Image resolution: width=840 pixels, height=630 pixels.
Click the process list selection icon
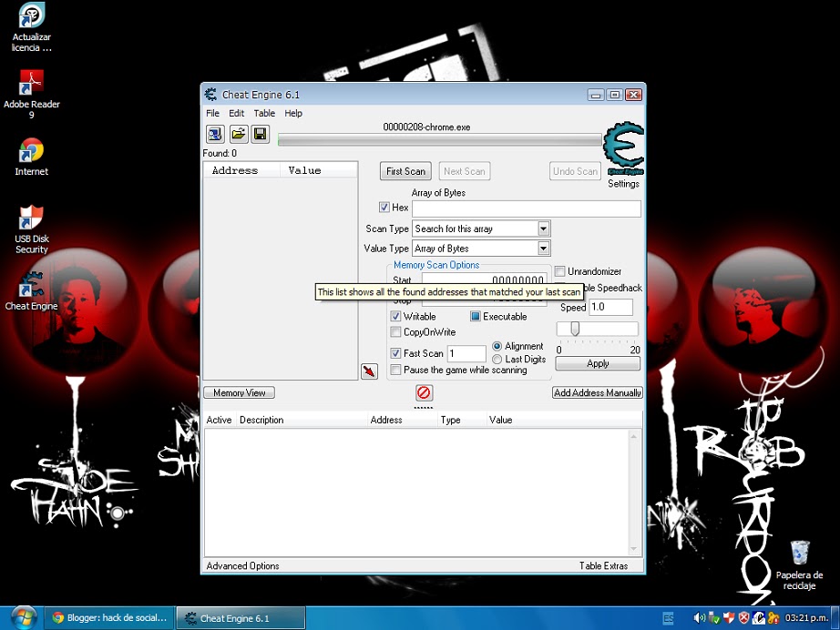(214, 134)
